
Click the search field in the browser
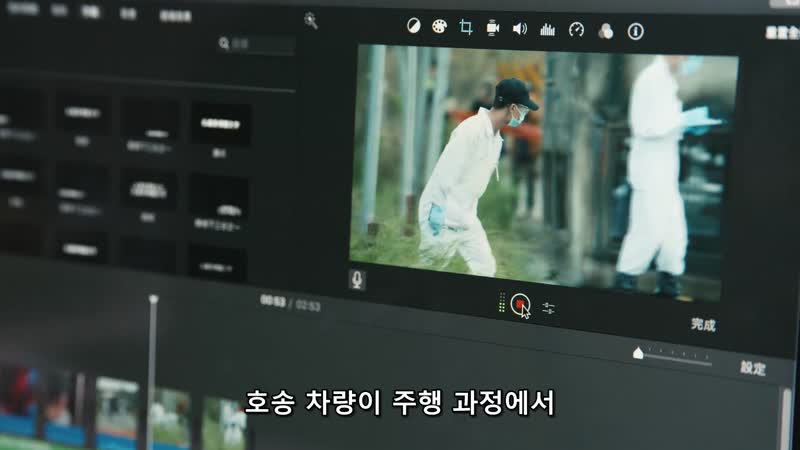258,45
